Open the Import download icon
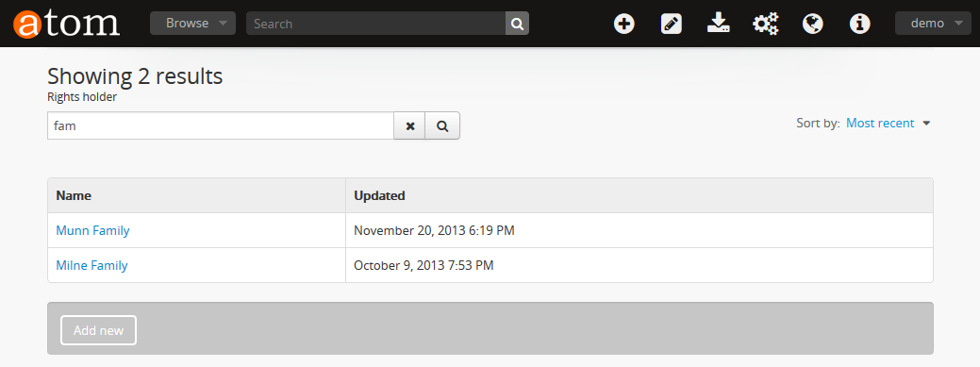The width and height of the screenshot is (980, 367). click(x=718, y=24)
